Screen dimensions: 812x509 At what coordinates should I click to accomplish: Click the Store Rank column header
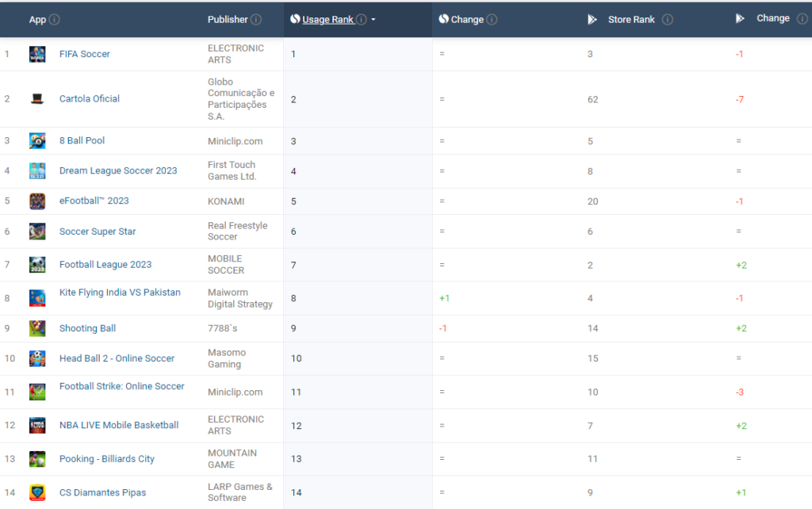pyautogui.click(x=631, y=20)
